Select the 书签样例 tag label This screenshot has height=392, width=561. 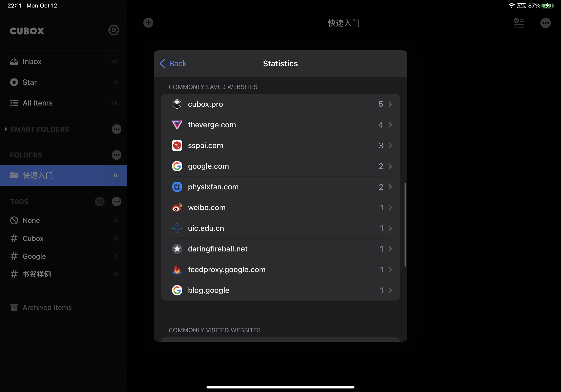click(37, 274)
